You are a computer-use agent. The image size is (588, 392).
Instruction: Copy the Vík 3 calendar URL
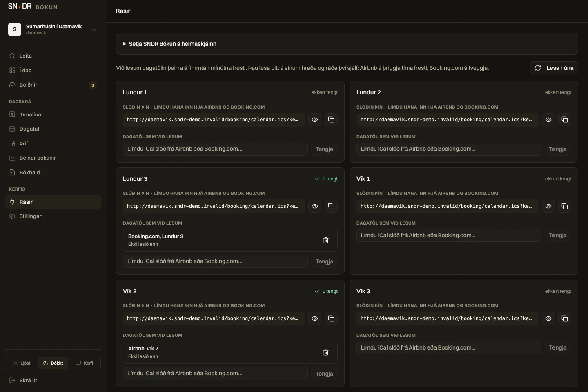click(x=565, y=318)
